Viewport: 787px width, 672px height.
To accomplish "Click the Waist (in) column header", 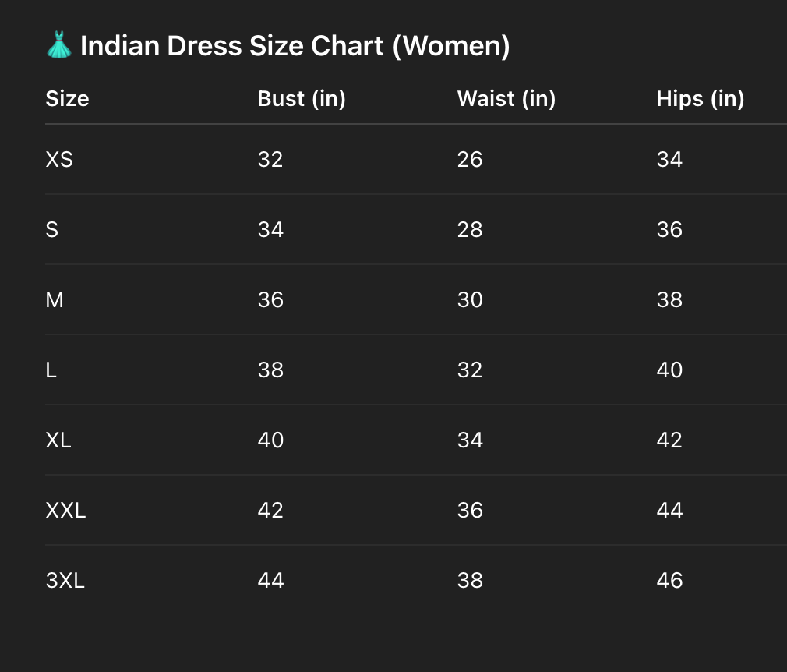I will pyautogui.click(x=506, y=99).
